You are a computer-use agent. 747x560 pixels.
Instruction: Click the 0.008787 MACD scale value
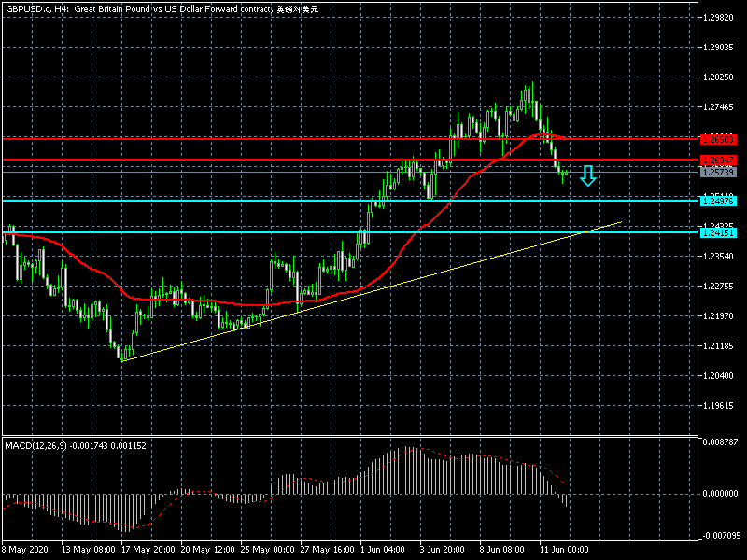click(x=720, y=441)
